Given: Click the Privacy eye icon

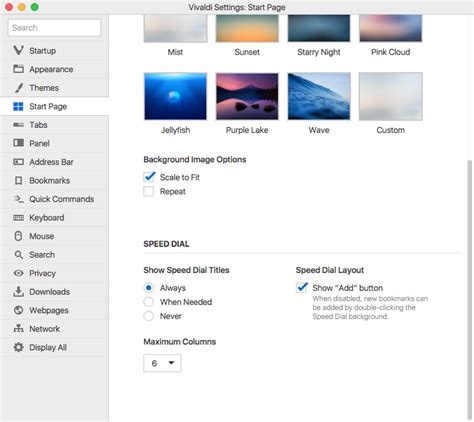Looking at the screenshot, I should [x=18, y=273].
